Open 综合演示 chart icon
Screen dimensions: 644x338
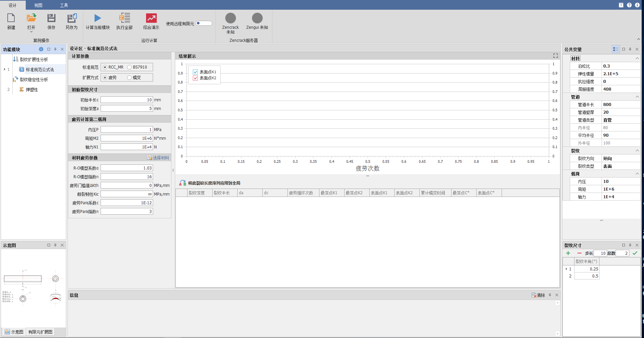151,18
